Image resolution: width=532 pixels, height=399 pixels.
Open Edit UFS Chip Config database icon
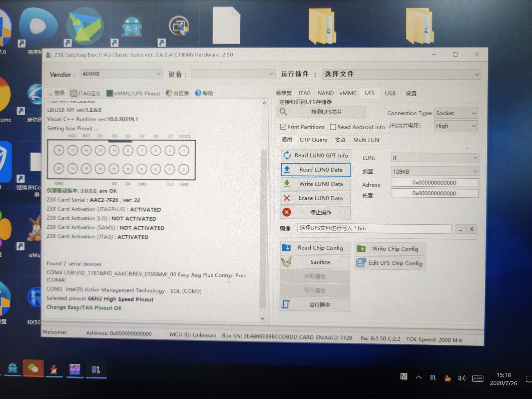(x=361, y=263)
